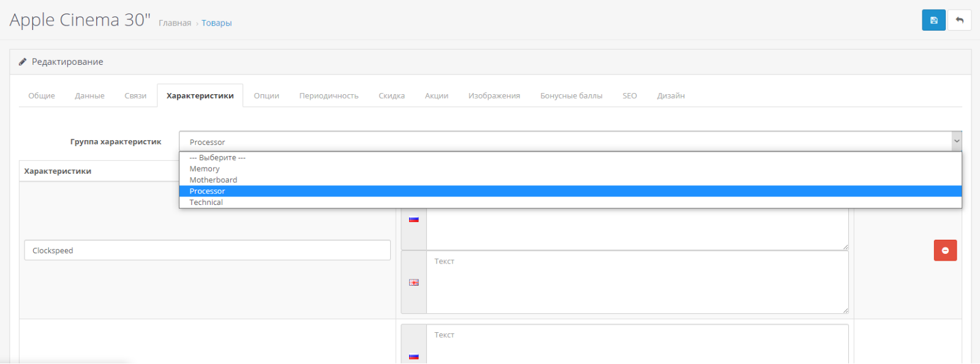The image size is (980, 364).
Task: Switch to the Скидка tab
Action: coord(391,96)
